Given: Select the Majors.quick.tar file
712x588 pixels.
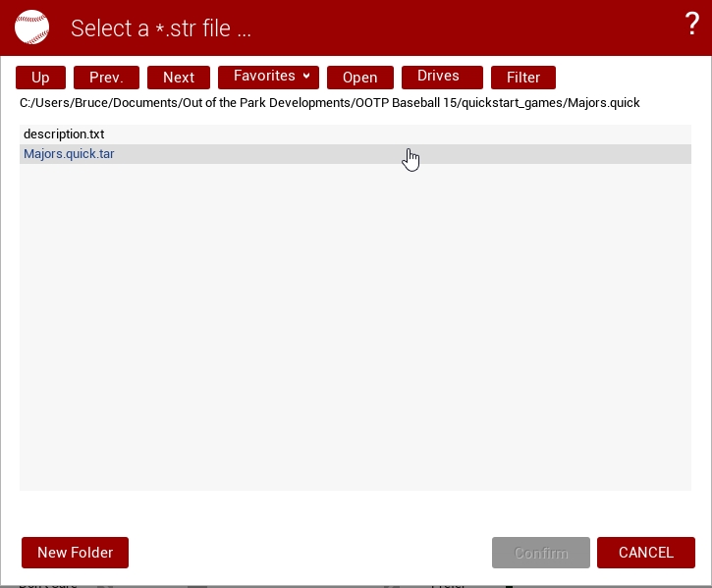Looking at the screenshot, I should (69, 154).
